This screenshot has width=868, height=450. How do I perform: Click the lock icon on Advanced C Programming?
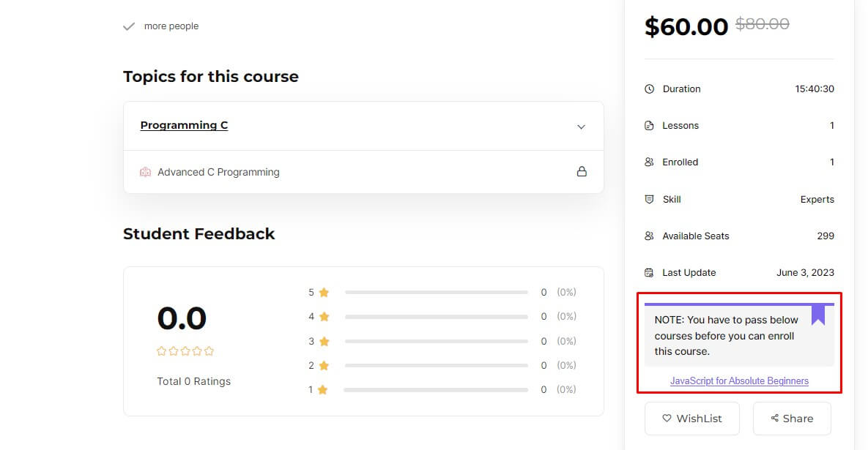[x=582, y=171]
